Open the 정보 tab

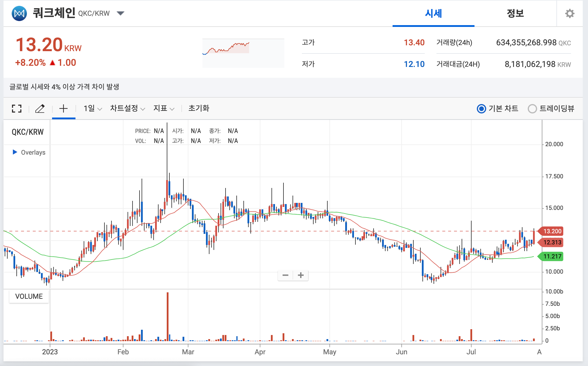tap(515, 13)
